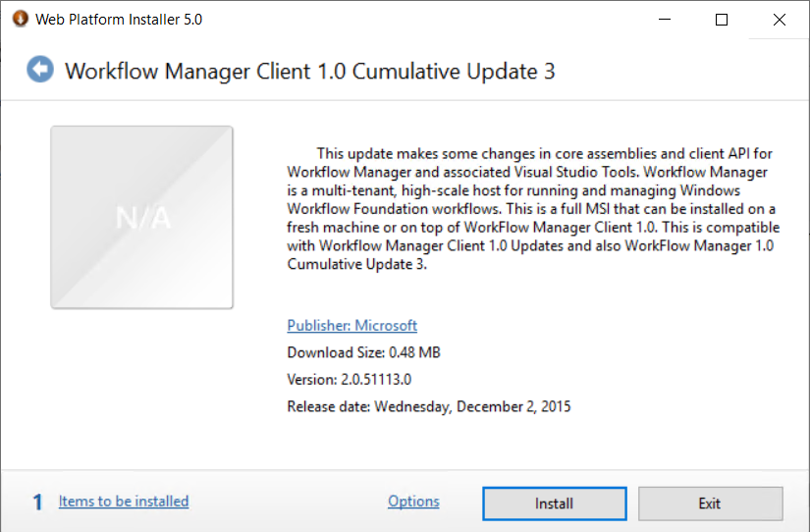The height and width of the screenshot is (532, 810).
Task: Click the update description paragraph
Action: 530,208
